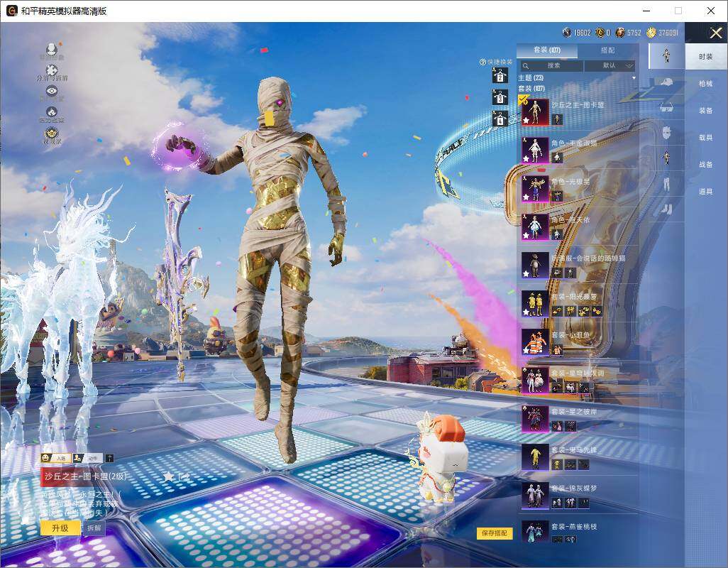Click the first component icon under 套装-果马先锋
This screenshot has width=728, height=568.
557,464
